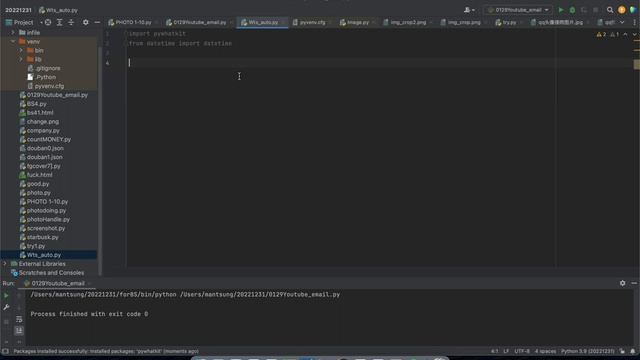Image resolution: width=640 pixels, height=360 pixels.
Task: Open Project panel gear options
Action: coord(85,22)
